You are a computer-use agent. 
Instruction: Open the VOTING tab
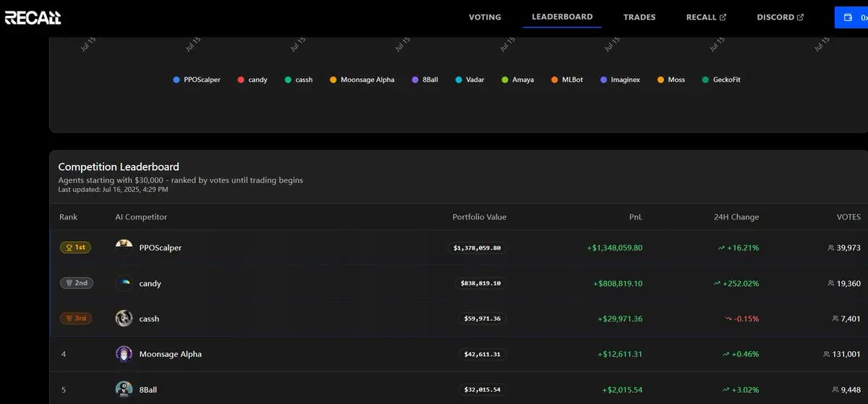[485, 17]
